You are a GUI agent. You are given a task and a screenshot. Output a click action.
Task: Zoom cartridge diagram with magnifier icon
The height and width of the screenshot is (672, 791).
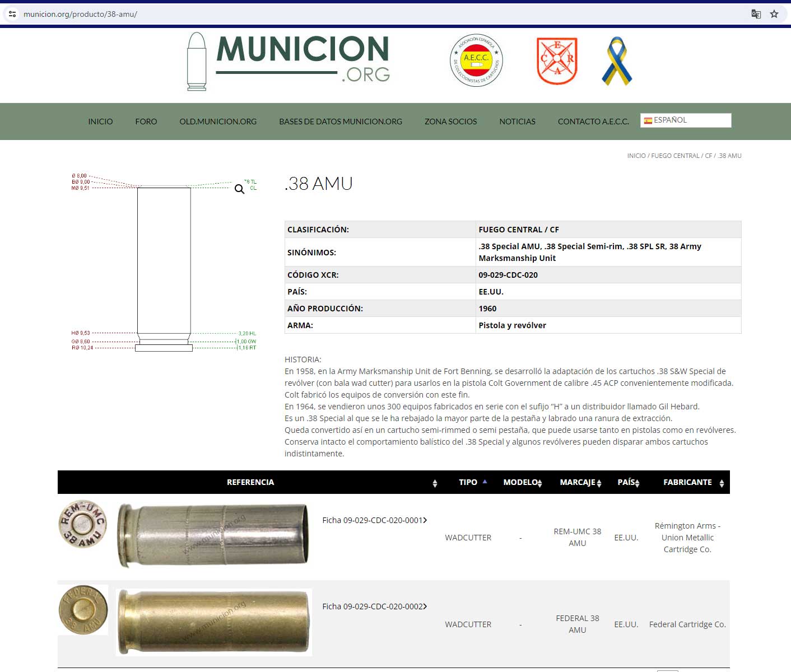tap(240, 189)
